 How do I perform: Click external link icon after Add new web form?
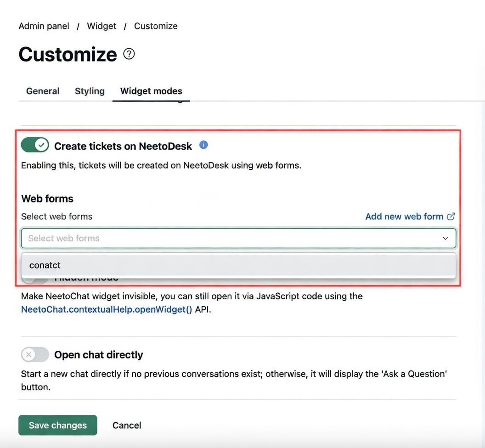pos(451,216)
